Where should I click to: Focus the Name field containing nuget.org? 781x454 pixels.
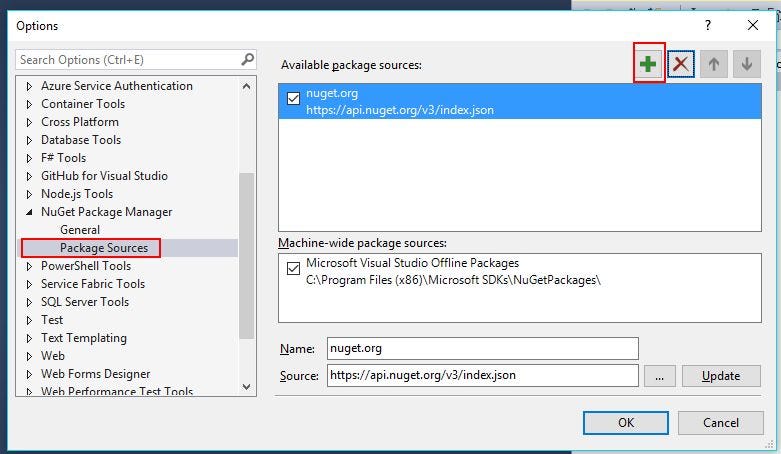coord(483,348)
